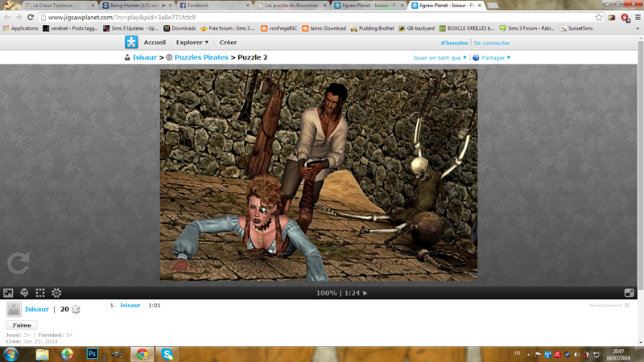Close the Facebook tab
The height and width of the screenshot is (362, 644).
pos(248,6)
